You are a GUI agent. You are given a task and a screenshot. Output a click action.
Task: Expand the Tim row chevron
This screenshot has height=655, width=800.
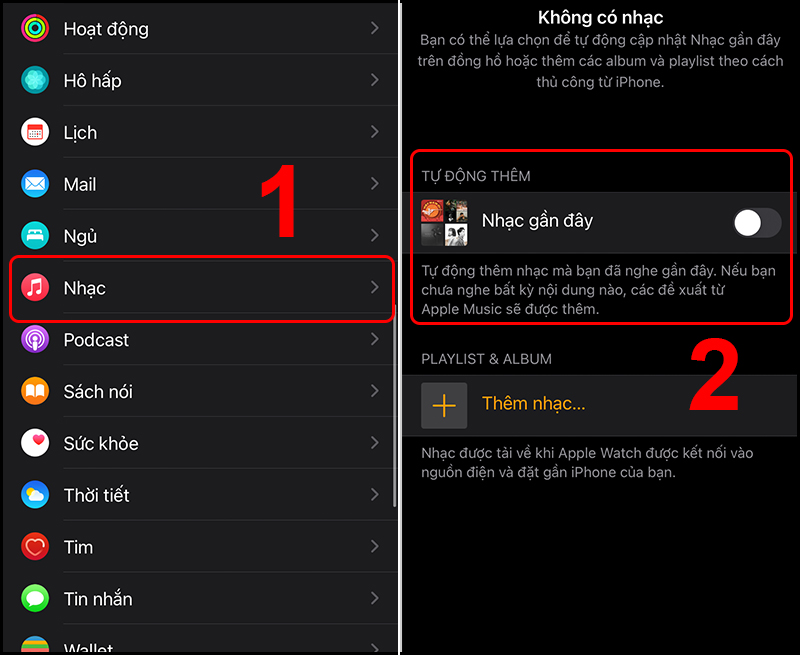[375, 546]
